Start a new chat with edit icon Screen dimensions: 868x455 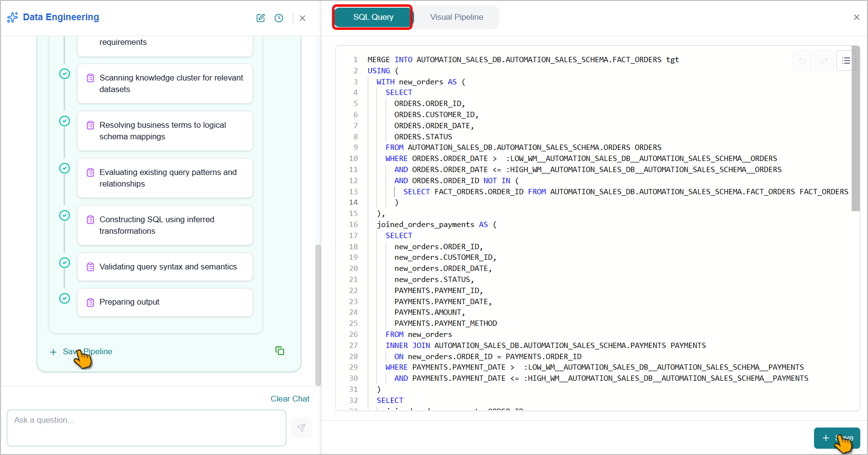tap(261, 18)
